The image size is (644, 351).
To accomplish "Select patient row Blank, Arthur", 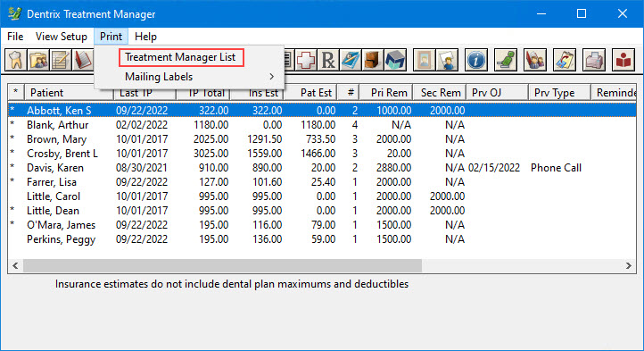I will click(322, 125).
